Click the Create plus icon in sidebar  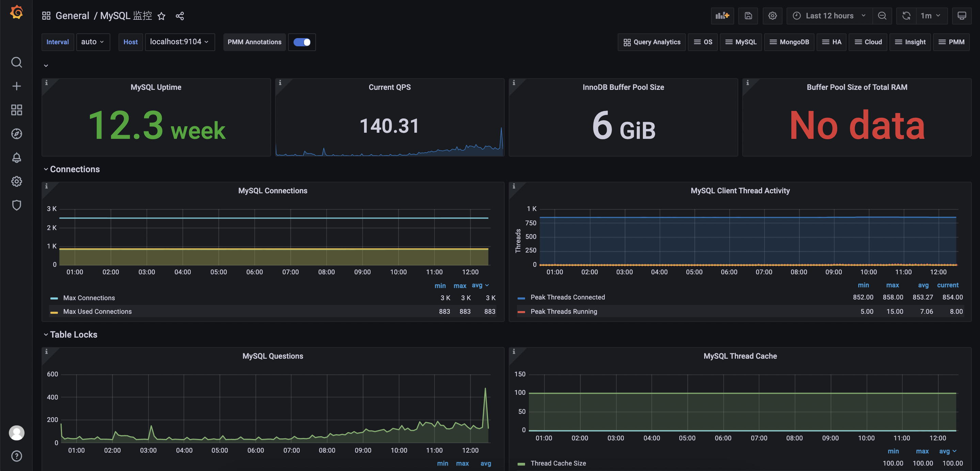click(x=16, y=86)
